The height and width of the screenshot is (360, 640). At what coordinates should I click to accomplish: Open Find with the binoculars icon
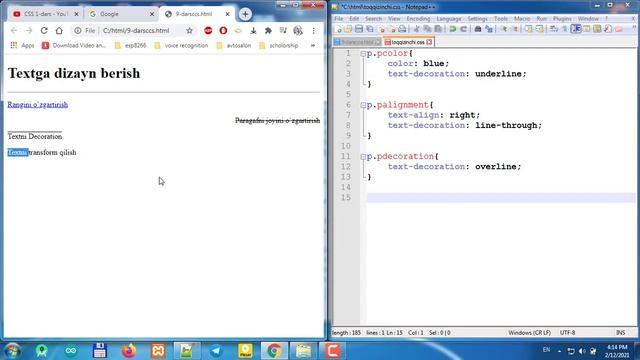[478, 29]
